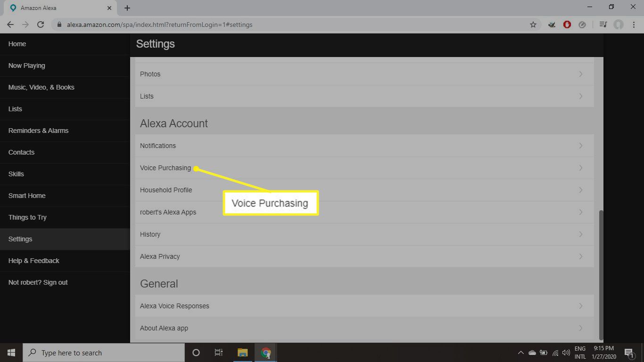Check the battery tray icon
The image size is (644, 362).
tap(544, 353)
